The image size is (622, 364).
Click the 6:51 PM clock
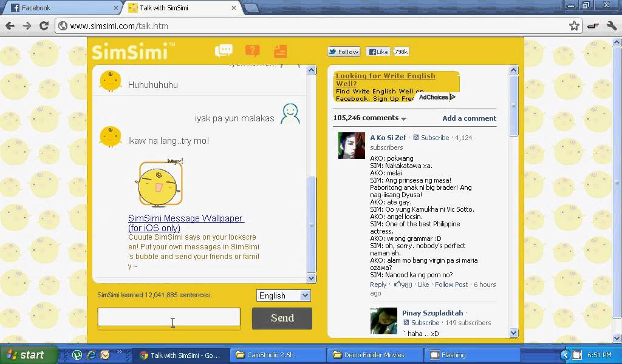pos(600,355)
